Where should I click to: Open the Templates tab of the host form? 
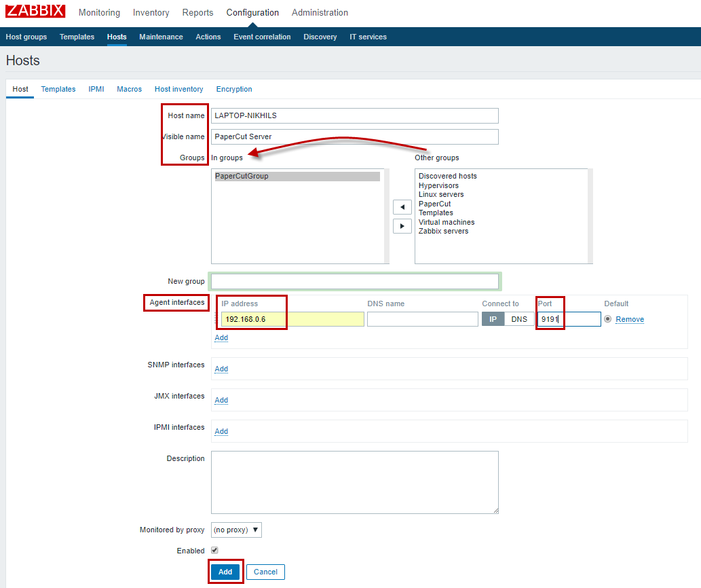(x=58, y=89)
